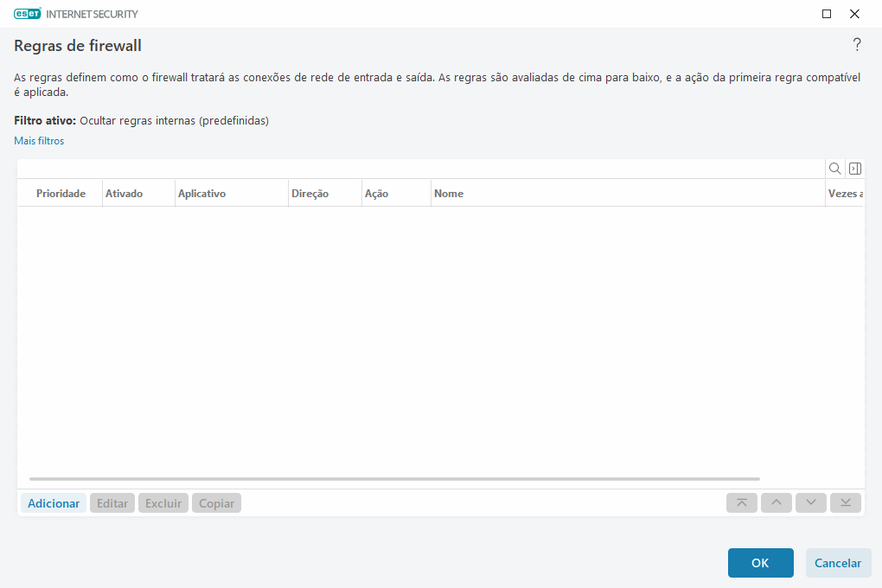882x588 pixels.
Task: Move selected rule up one position
Action: [x=776, y=502]
